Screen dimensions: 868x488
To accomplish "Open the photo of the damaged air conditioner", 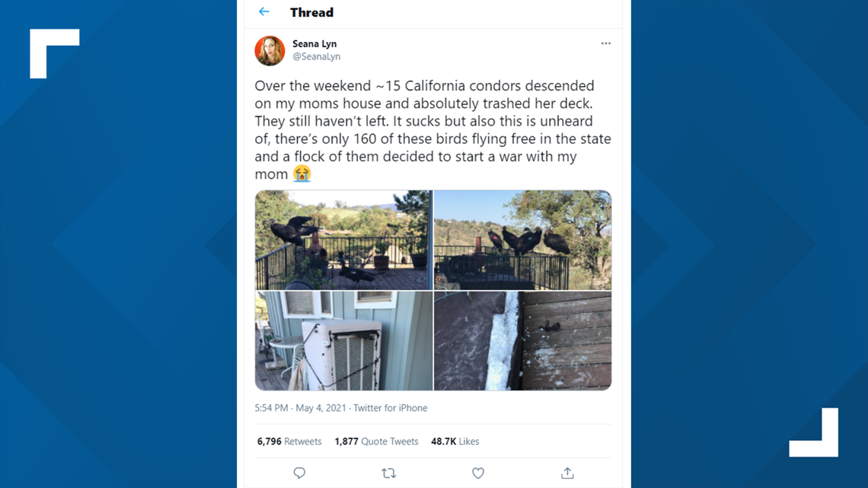I will click(343, 340).
